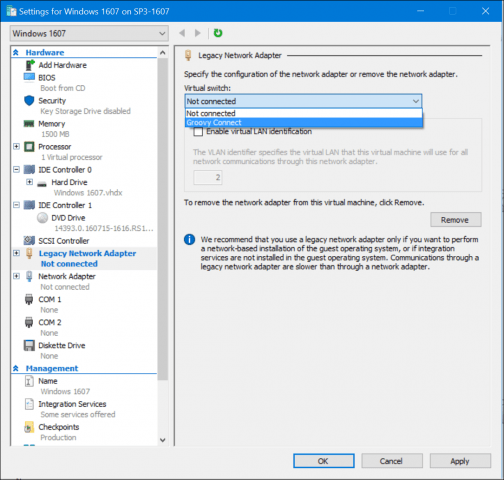Expand the Network Adapter tree node
This screenshot has height=480, width=504.
(x=16, y=276)
